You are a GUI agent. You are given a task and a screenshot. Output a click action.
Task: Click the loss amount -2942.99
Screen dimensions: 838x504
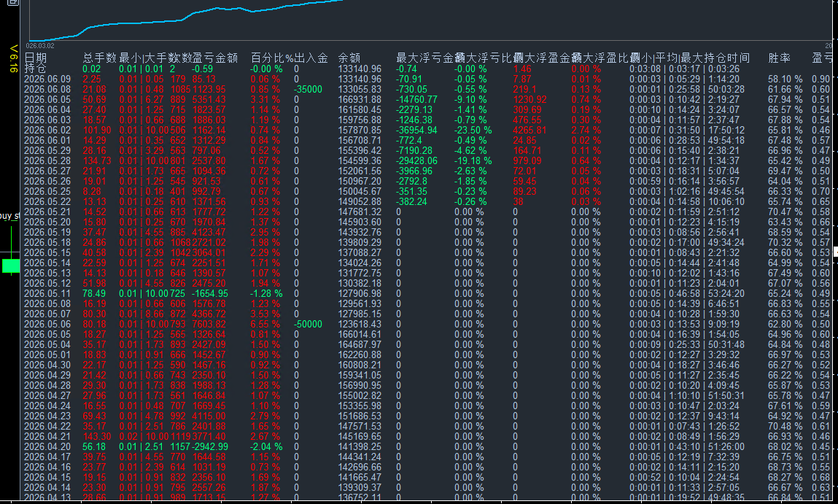click(210, 446)
